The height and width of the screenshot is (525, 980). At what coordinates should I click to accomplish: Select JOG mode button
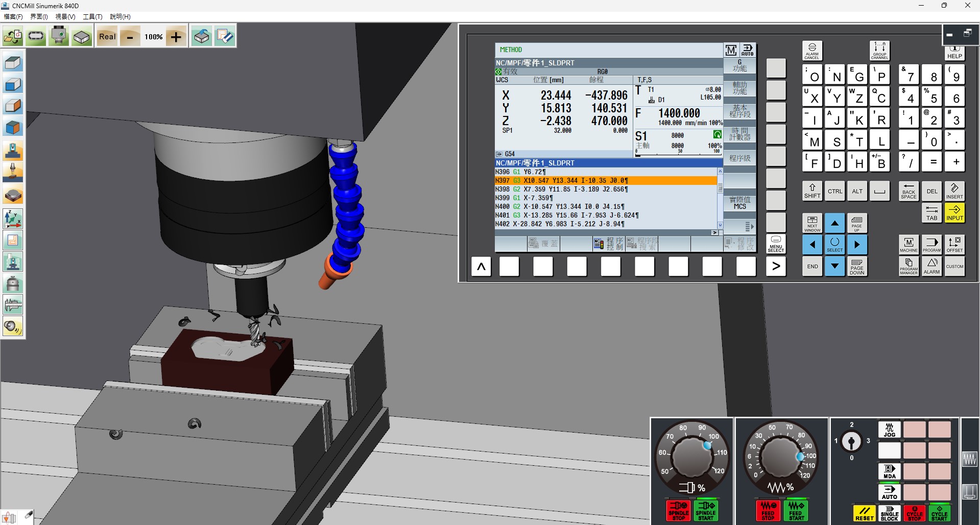(x=889, y=430)
